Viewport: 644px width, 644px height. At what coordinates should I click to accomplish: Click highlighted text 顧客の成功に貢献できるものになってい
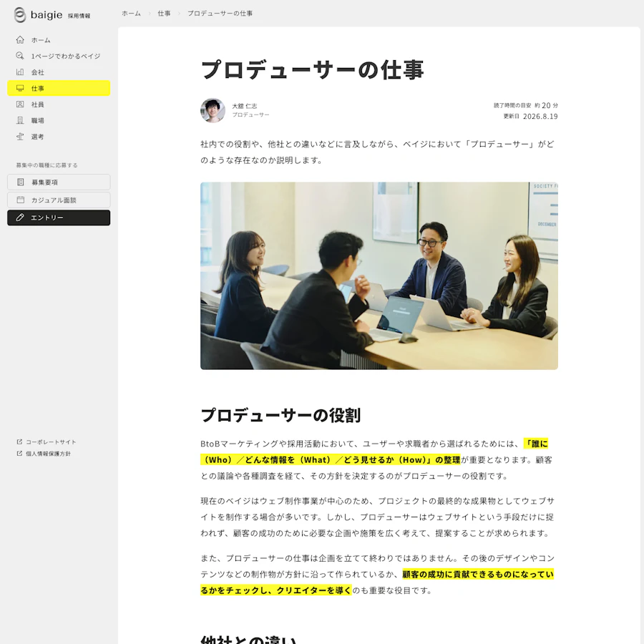(478, 574)
